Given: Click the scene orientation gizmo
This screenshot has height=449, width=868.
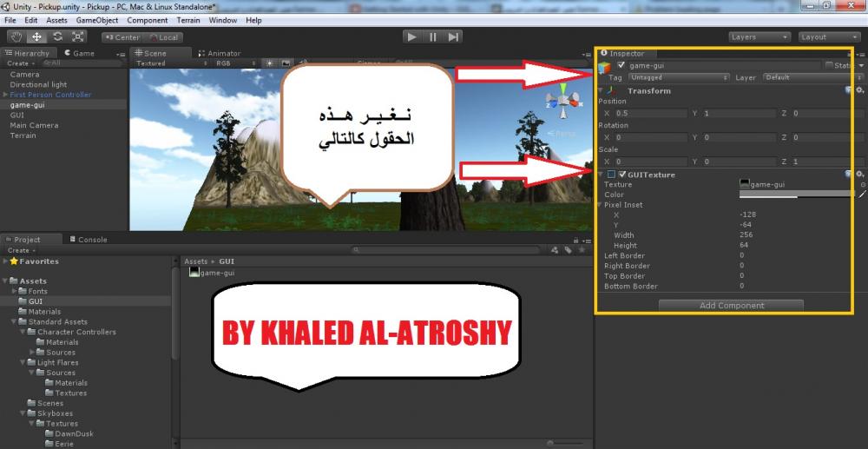Looking at the screenshot, I should 563,102.
